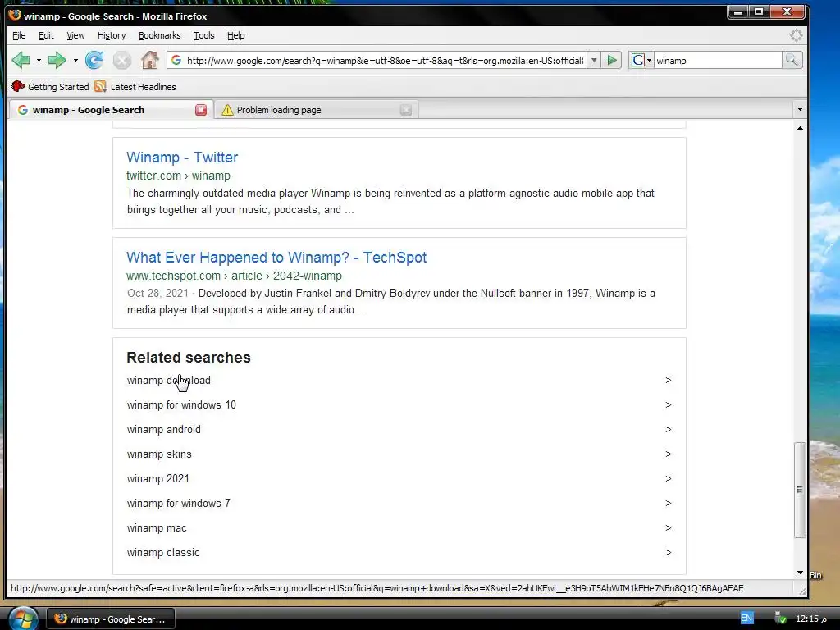Screen dimensions: 840x630
Task: Open the File menu
Action: 19,35
